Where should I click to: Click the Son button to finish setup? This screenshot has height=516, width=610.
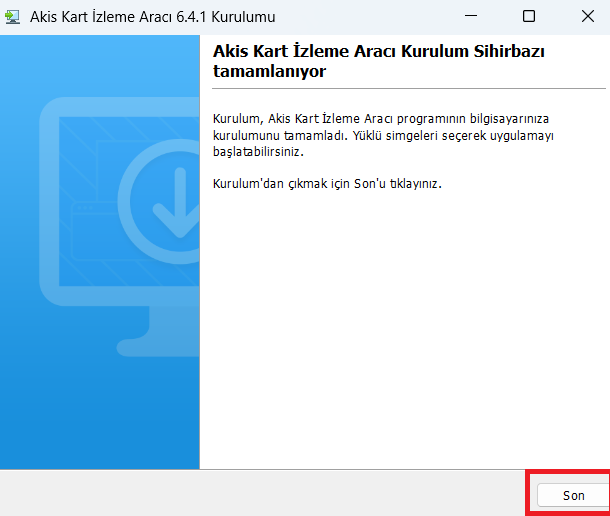point(573,495)
